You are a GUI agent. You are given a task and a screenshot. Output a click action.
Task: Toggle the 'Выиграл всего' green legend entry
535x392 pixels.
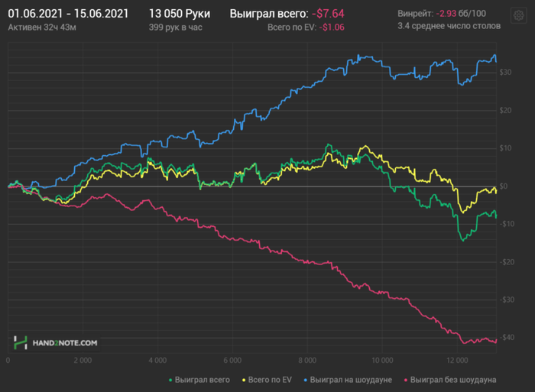click(199, 380)
